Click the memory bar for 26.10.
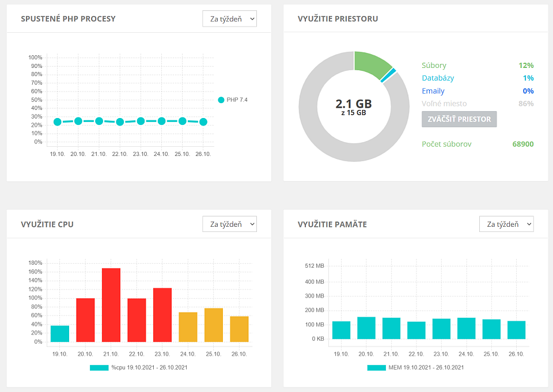 point(517,330)
